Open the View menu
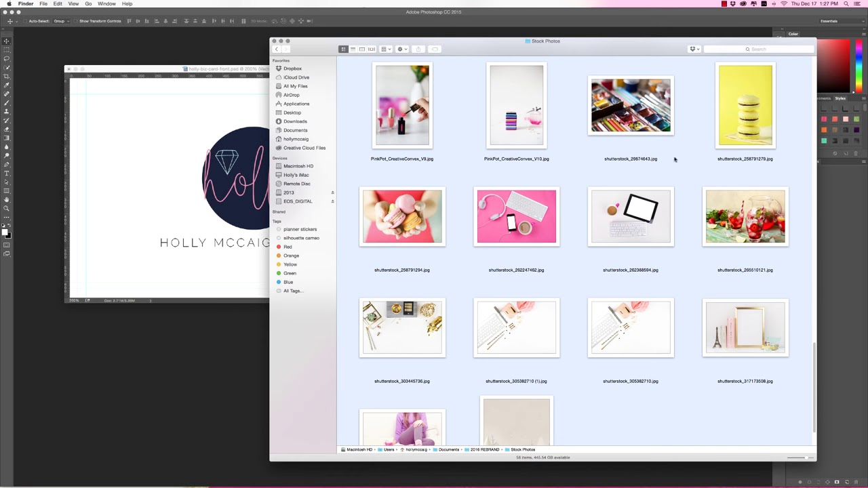Screen dimensions: 868x488 click(x=73, y=4)
